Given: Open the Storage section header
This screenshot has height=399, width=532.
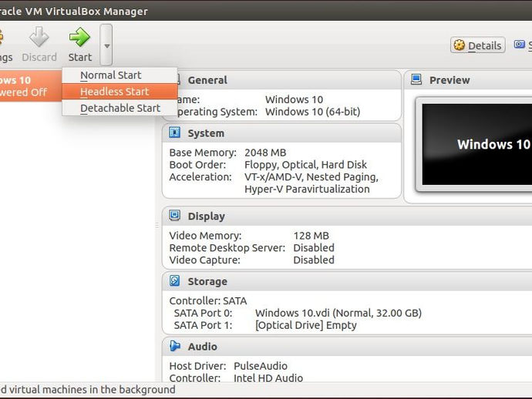Looking at the screenshot, I should 347,281.
